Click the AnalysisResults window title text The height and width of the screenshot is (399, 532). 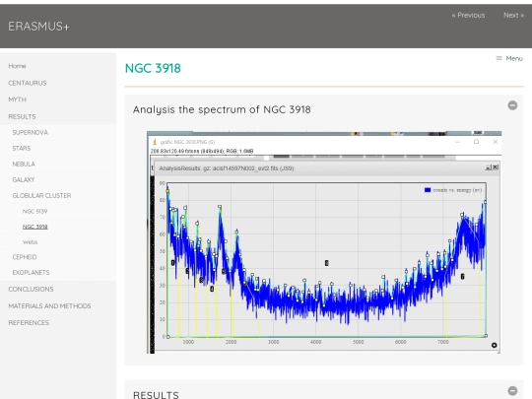pos(227,168)
